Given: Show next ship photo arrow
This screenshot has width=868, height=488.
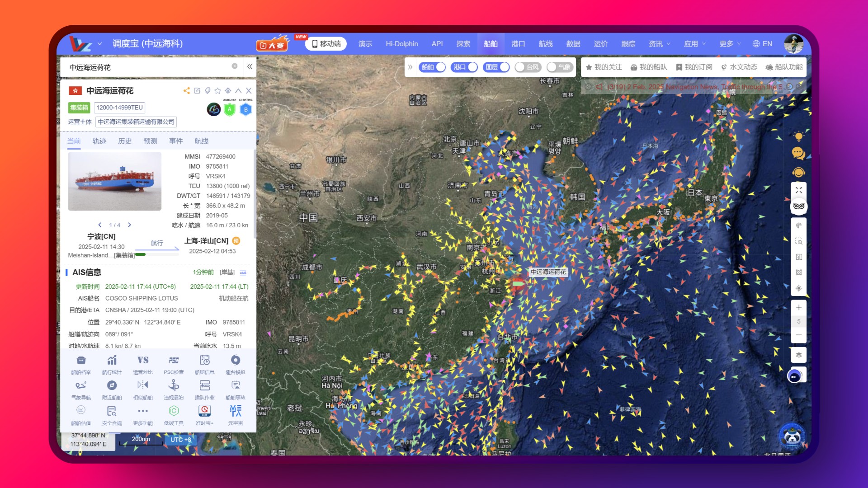Looking at the screenshot, I should (x=129, y=225).
